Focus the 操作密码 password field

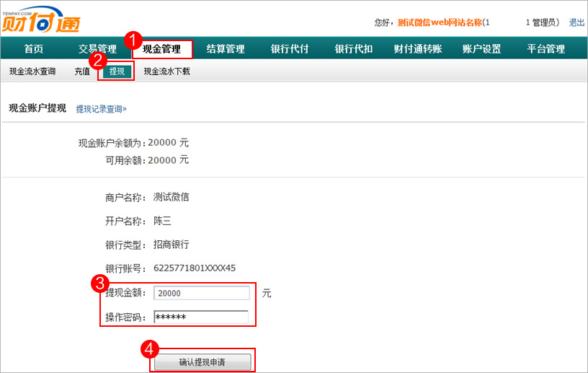click(201, 317)
